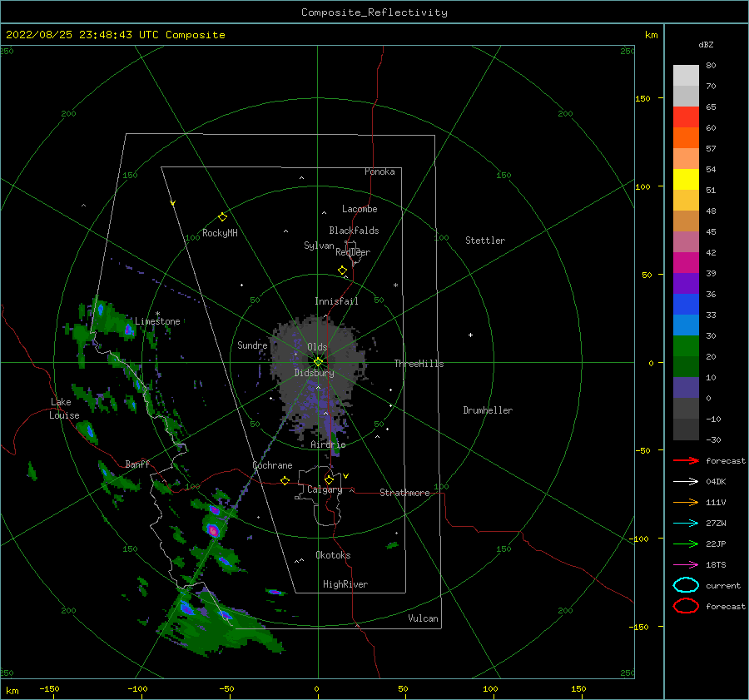Click the Limestone label
The image size is (749, 700).
coord(157,321)
